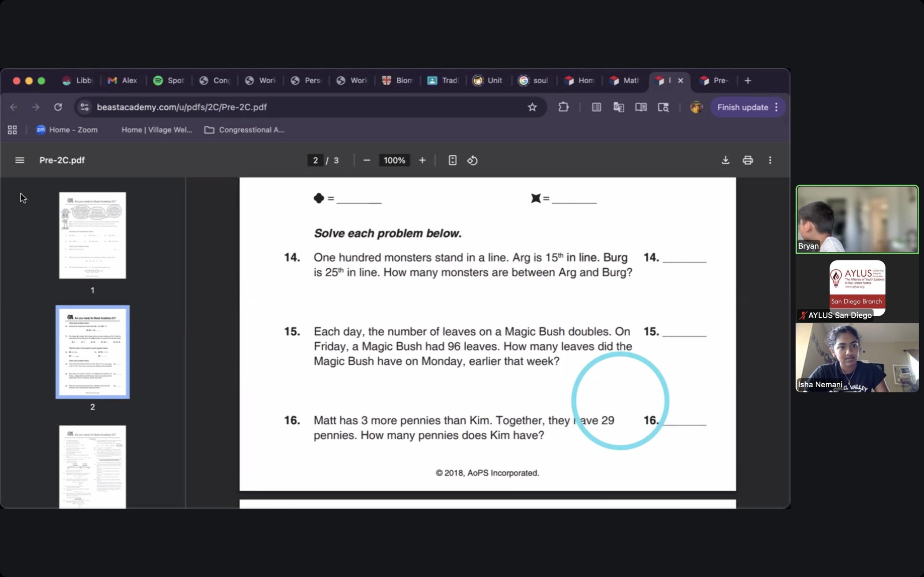This screenshot has height=577, width=924.
Task: Toggle reading mode book icon
Action: click(x=641, y=107)
